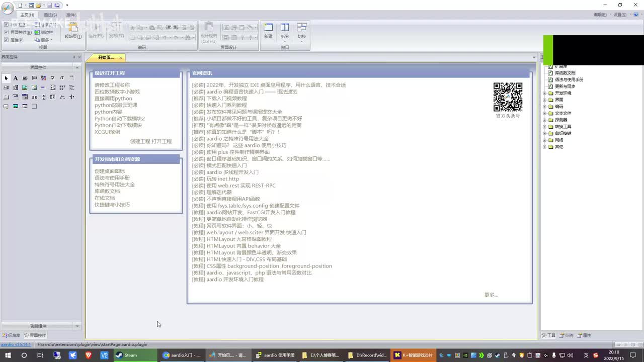This screenshot has height=362, width=644.
Task: Open the 设置(S) menu
Action: [620, 15]
